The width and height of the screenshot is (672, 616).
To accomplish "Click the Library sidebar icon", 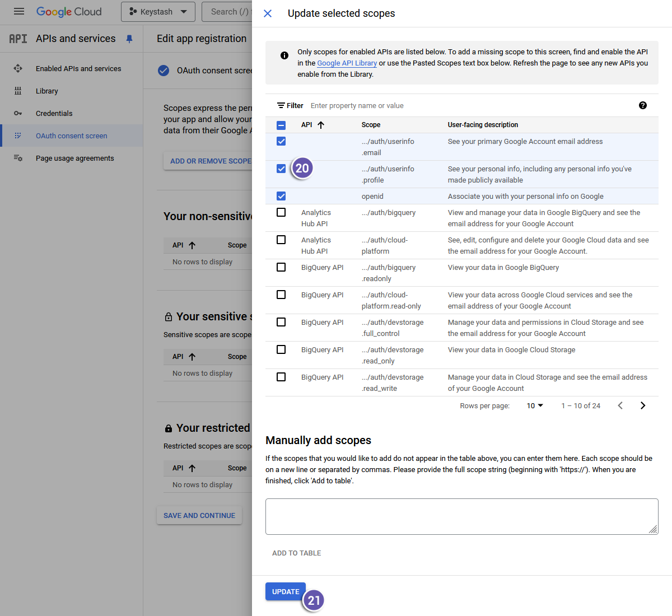I will 18,91.
